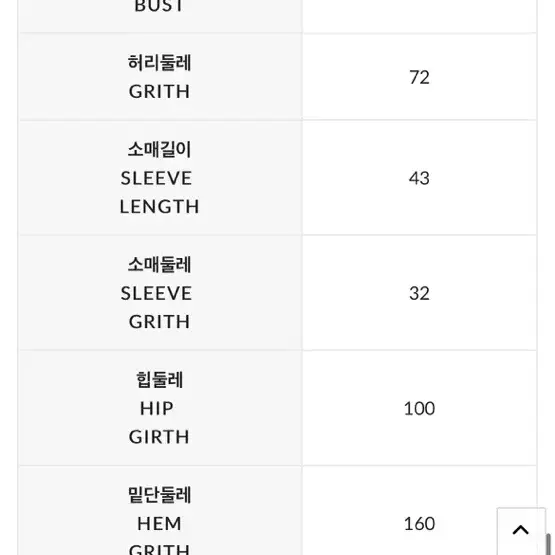Click GRITH text under 허리둘레

[159, 92]
